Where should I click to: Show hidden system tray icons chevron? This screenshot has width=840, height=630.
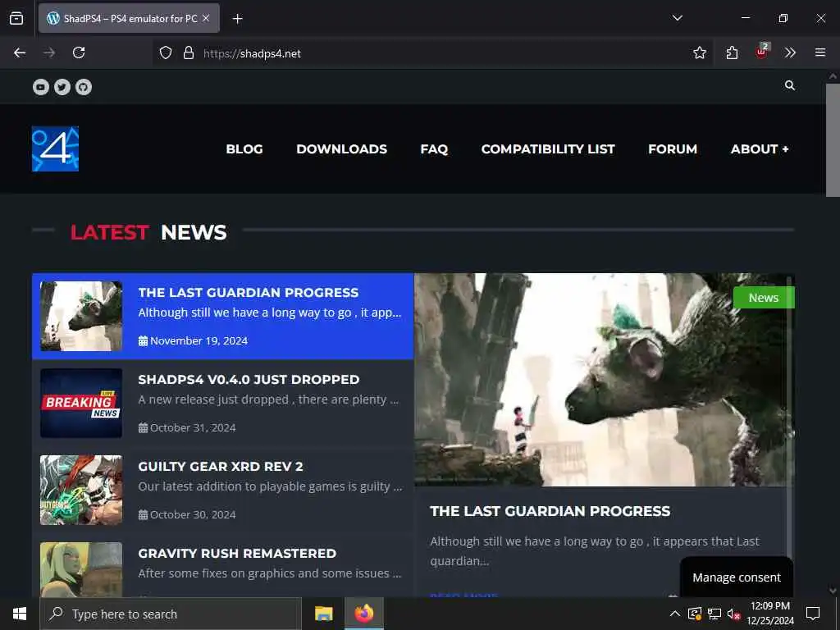pos(675,614)
